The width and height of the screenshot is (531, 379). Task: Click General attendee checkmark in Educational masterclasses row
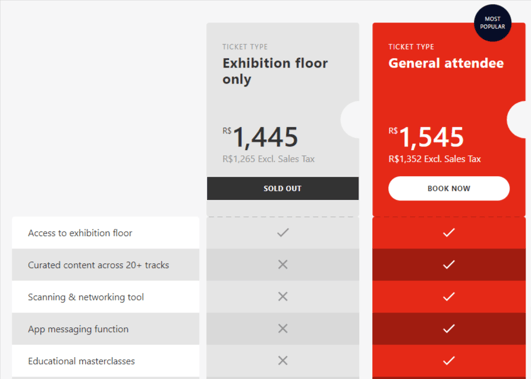(x=449, y=360)
